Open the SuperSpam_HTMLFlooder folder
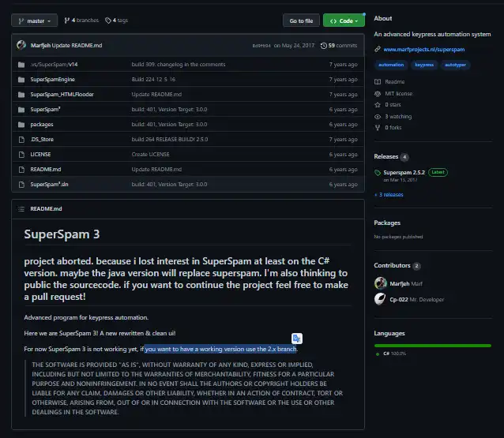This screenshot has height=438, width=504. pyautogui.click(x=62, y=95)
